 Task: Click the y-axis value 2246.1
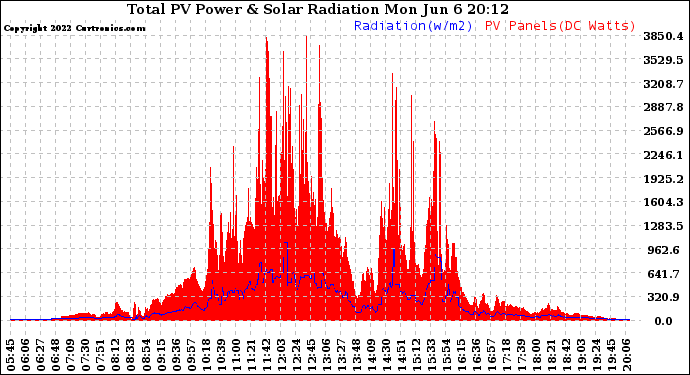663,155
